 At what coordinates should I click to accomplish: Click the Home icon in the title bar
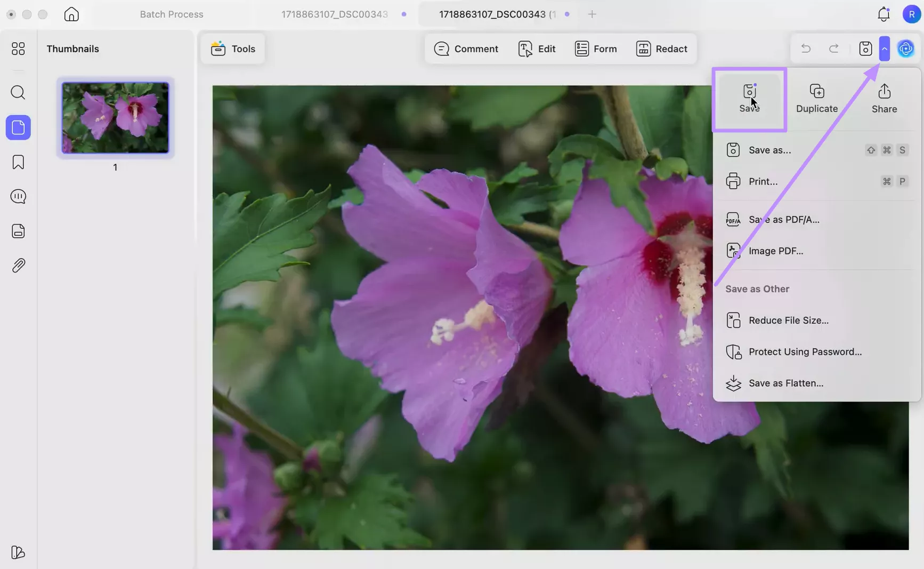[71, 14]
